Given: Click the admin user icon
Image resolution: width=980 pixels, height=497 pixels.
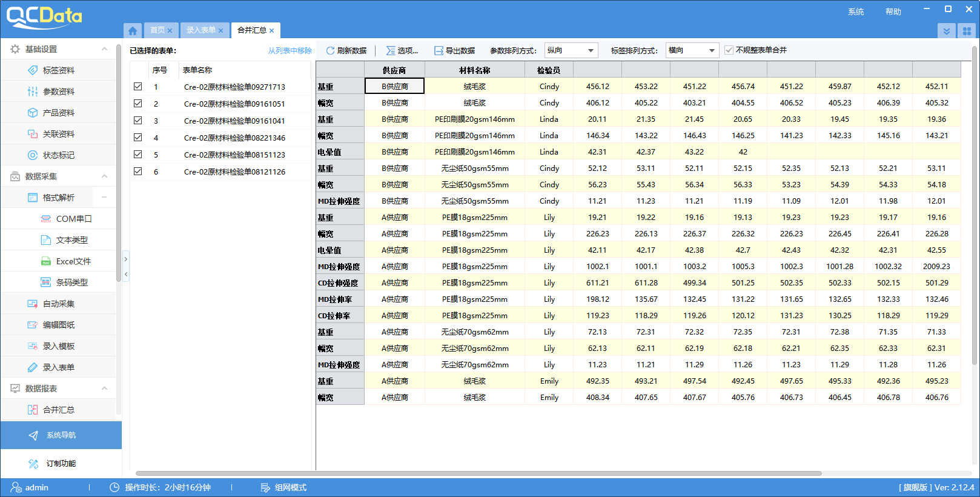Looking at the screenshot, I should pyautogui.click(x=16, y=487).
